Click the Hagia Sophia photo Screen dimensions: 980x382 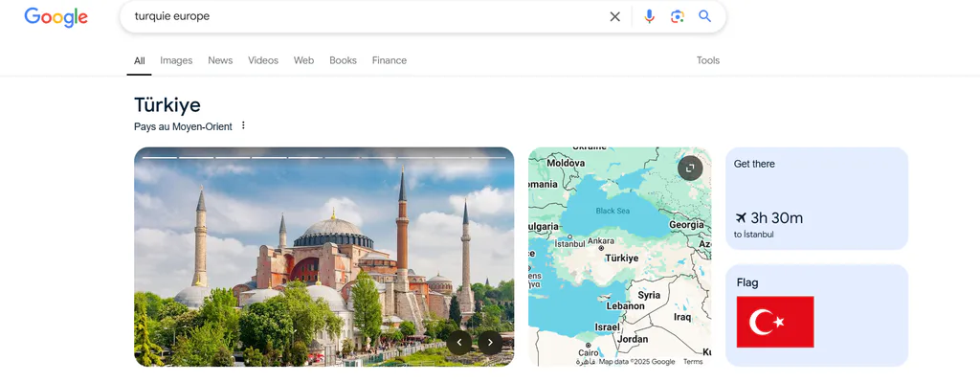click(323, 257)
